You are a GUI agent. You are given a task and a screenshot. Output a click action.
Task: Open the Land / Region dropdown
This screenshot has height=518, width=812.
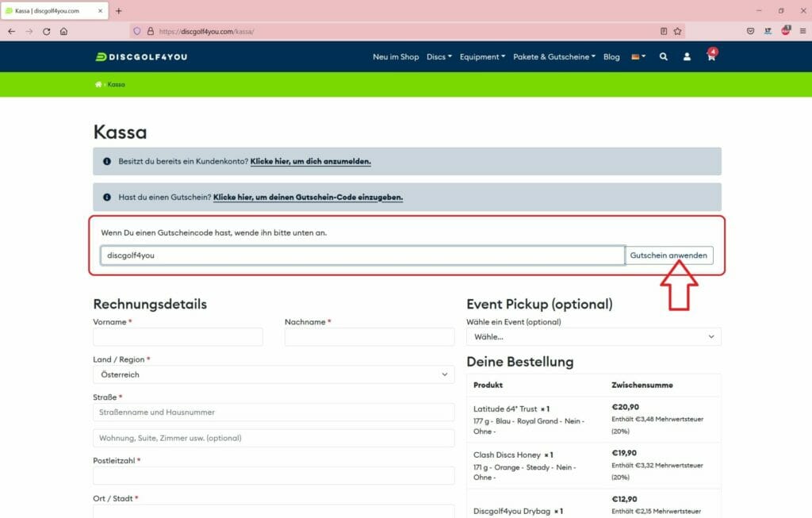pos(274,374)
